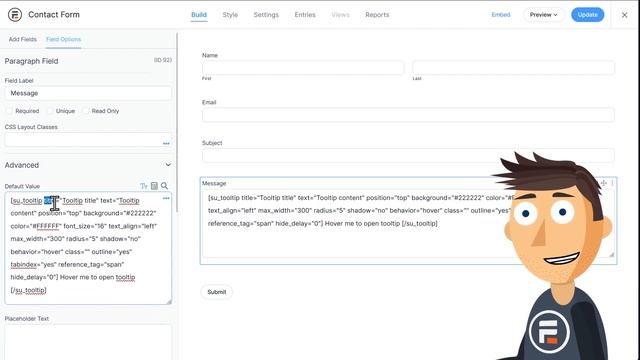Click the Last name input field
The height and width of the screenshot is (360, 640).
[513, 68]
